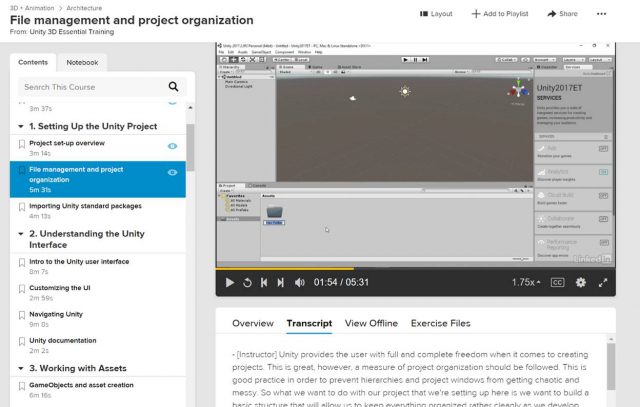Toggle viewed eye on Project set-up overview

(x=172, y=146)
